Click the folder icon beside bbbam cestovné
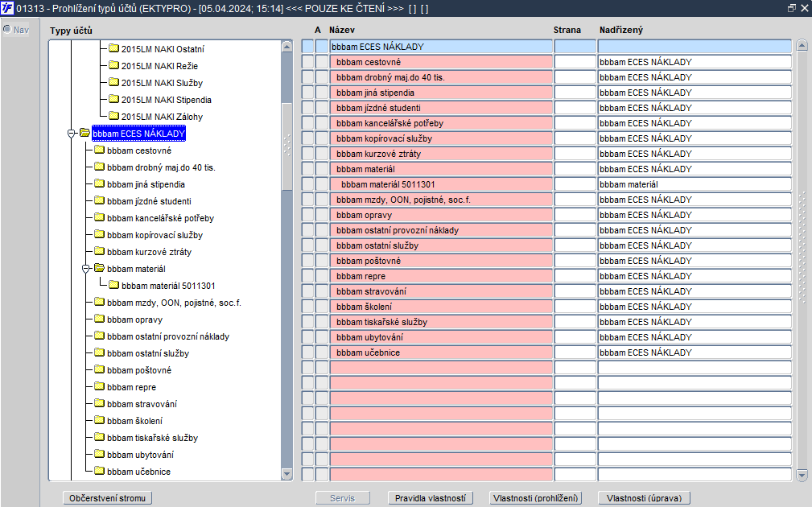Image resolution: width=812 pixels, height=507 pixels. (x=100, y=150)
